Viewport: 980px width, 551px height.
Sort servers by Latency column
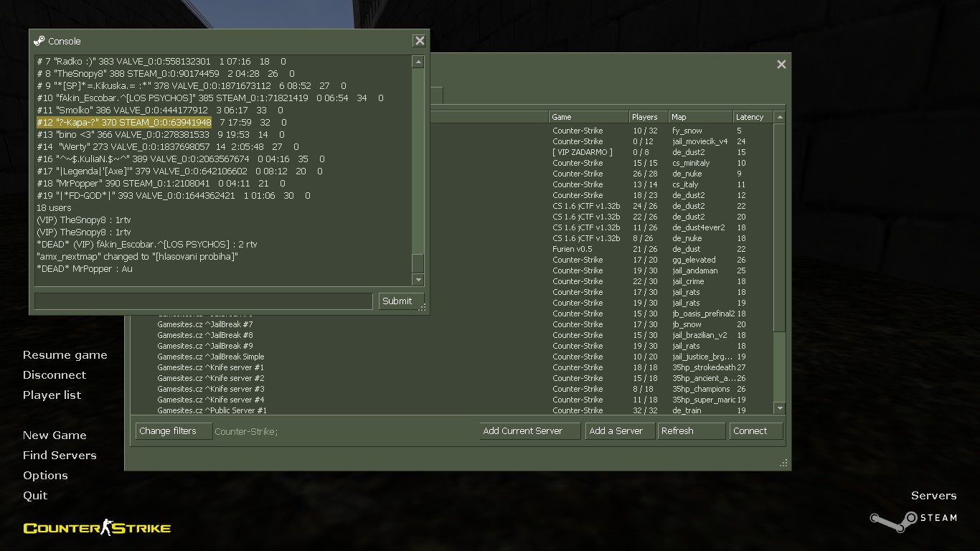click(753, 117)
